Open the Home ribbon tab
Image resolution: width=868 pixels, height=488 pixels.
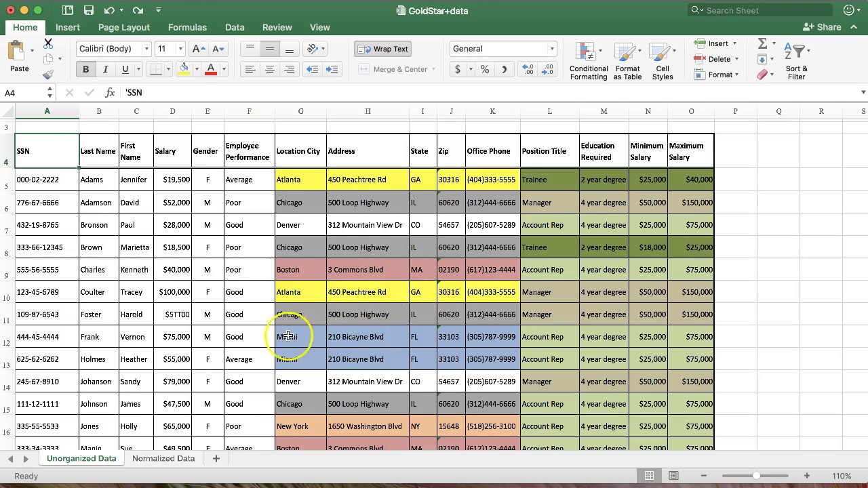(x=25, y=27)
